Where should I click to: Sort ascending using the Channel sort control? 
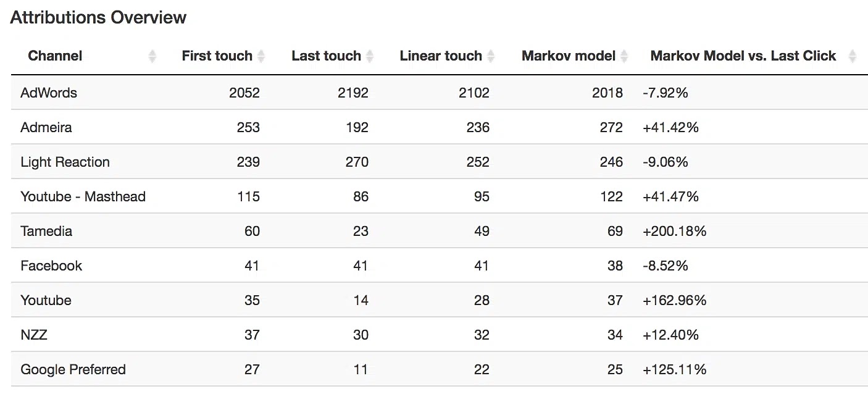coord(152,52)
